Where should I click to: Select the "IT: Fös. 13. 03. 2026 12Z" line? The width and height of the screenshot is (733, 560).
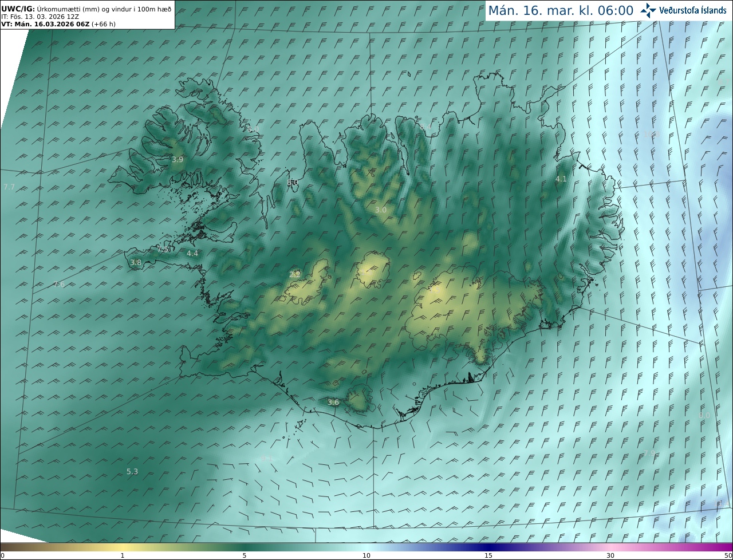pos(39,17)
